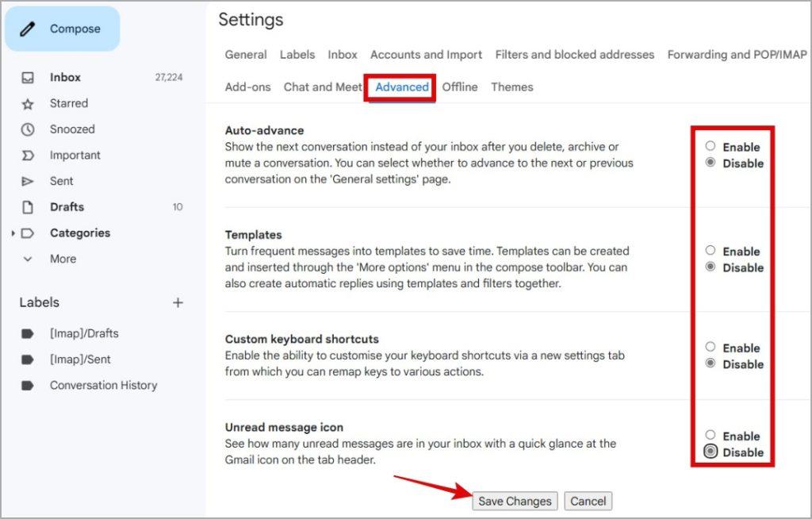Click the Settings page heading
The image size is (812, 519).
(251, 20)
